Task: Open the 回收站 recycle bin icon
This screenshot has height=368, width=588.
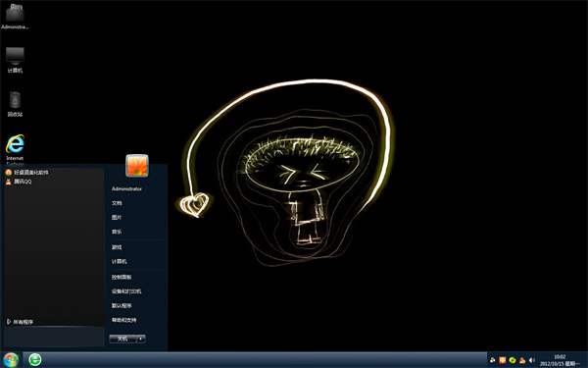Action: 15,104
